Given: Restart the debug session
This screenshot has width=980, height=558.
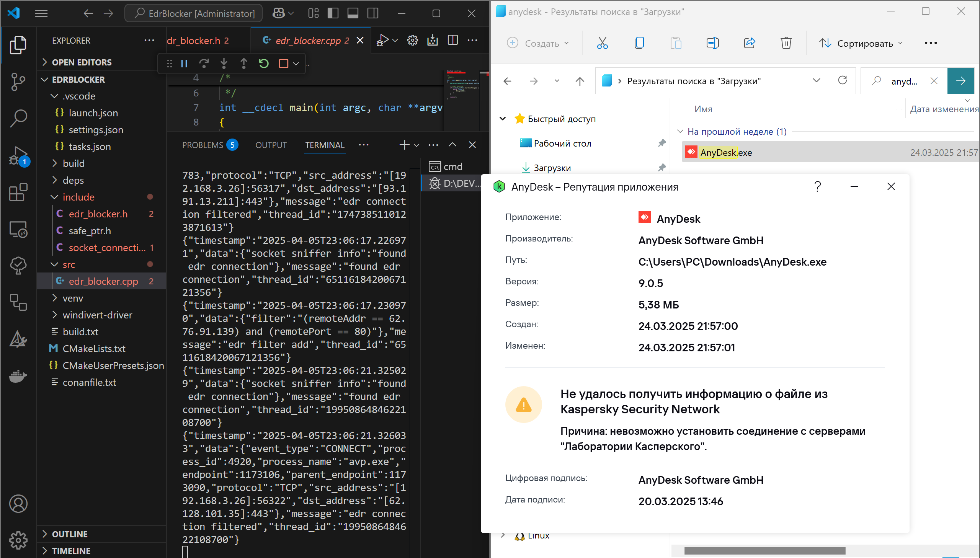Looking at the screenshot, I should click(264, 64).
